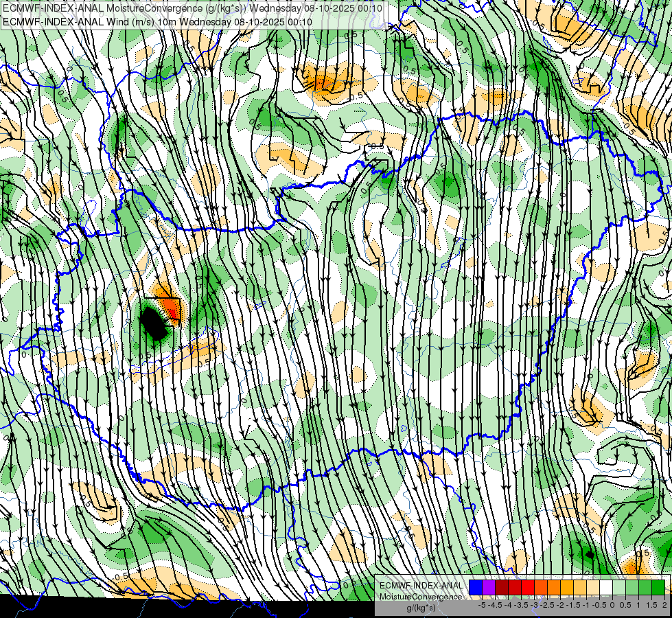The image size is (672, 618).
Task: Click the g/(kg*s) unit label in legend
Action: click(421, 608)
